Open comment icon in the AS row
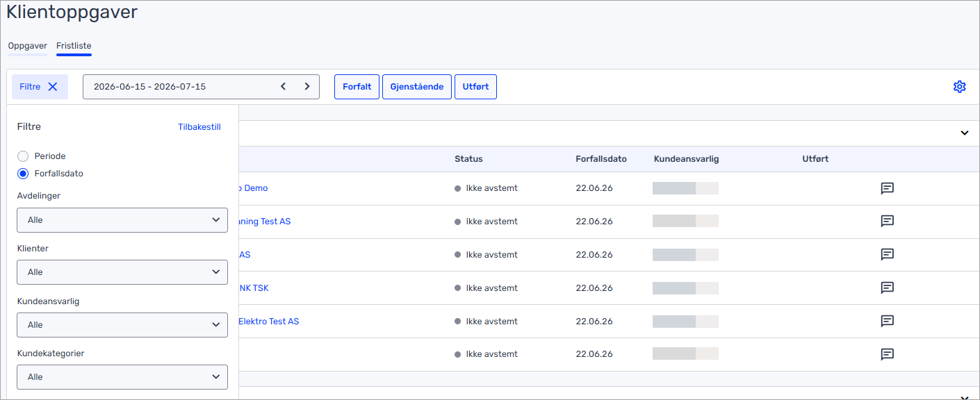Viewport: 980px width, 400px height. [x=887, y=255]
